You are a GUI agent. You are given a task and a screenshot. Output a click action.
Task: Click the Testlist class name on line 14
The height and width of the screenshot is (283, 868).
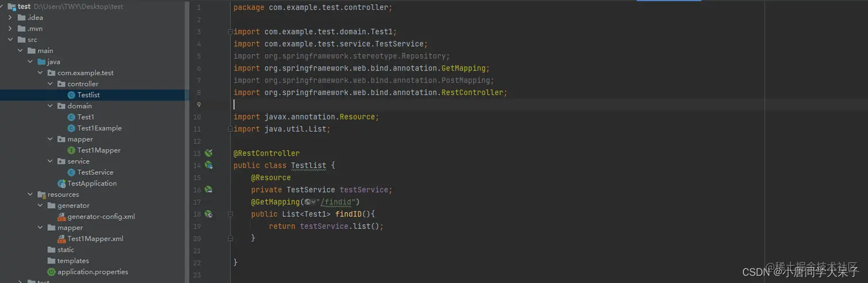tap(308, 165)
